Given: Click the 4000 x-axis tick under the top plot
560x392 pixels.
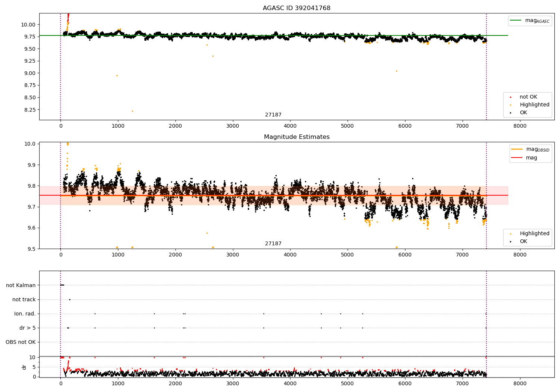Looking at the screenshot, I should coord(290,126).
